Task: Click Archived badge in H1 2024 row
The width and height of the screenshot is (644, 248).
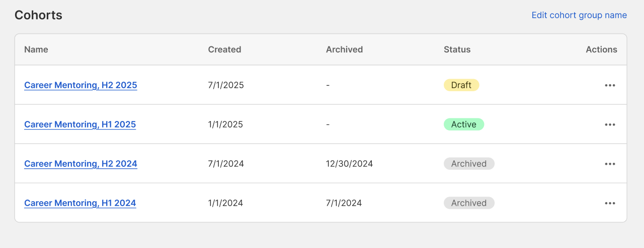Action: 469,203
